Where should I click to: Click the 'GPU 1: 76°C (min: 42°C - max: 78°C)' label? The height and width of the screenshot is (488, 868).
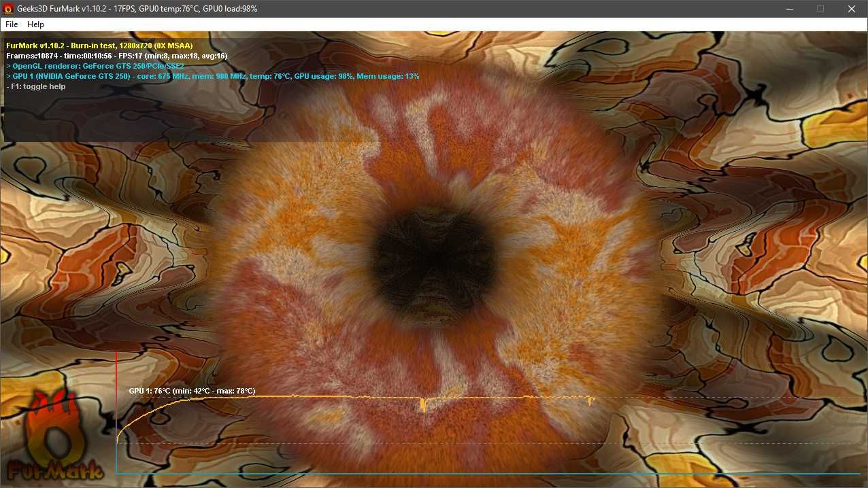[192, 391]
